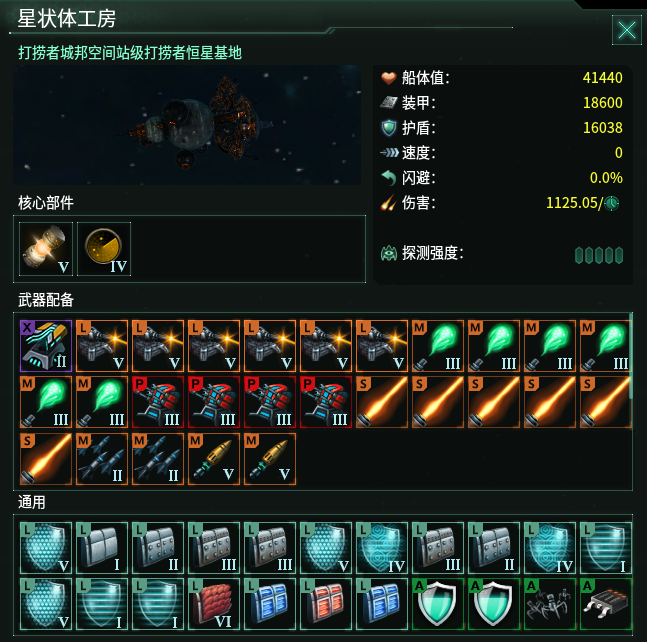This screenshot has width=647, height=642.
Task: Close the ship design window
Action: tap(627, 30)
